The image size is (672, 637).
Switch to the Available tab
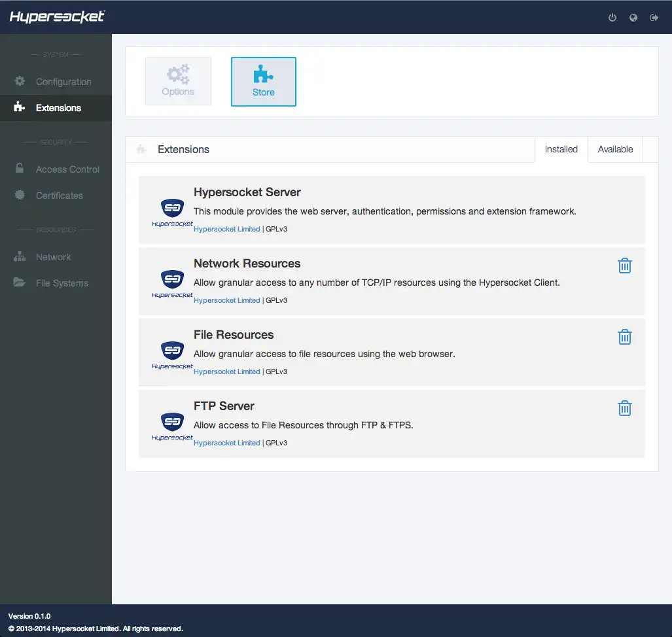(615, 149)
